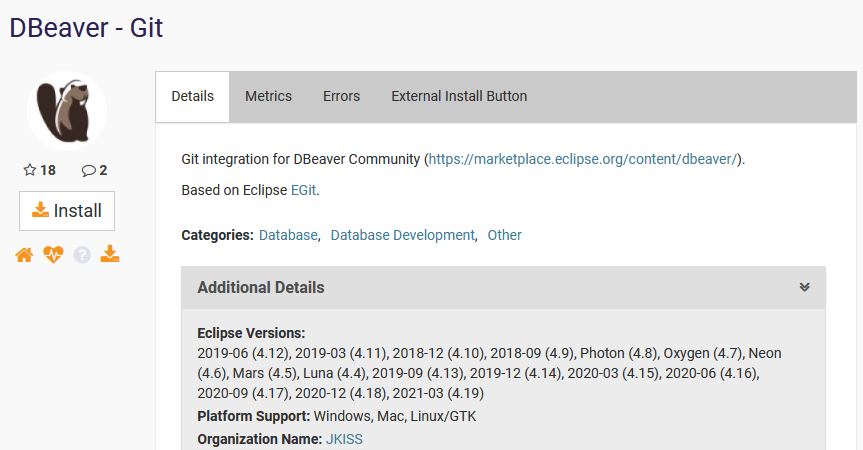Open the EGit link
The image size is (863, 450).
pos(303,190)
